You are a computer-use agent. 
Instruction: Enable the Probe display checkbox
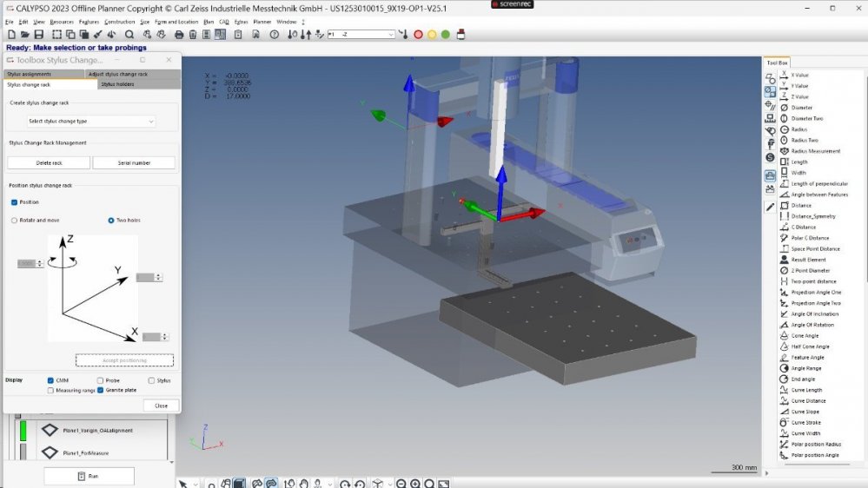pos(101,380)
